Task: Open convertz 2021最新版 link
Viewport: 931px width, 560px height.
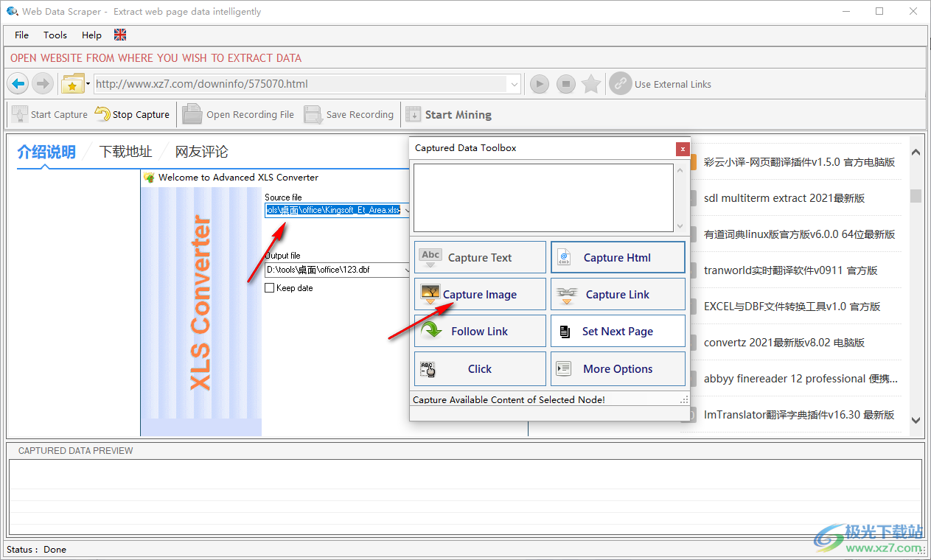Action: 784,343
